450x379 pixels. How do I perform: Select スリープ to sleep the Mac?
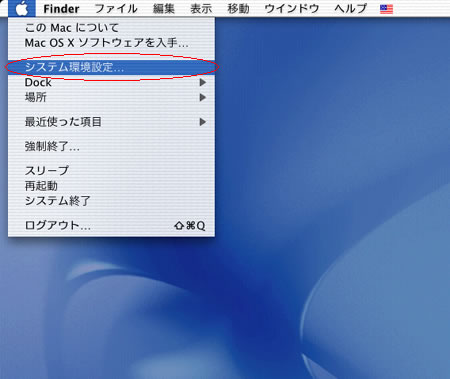[x=111, y=171]
